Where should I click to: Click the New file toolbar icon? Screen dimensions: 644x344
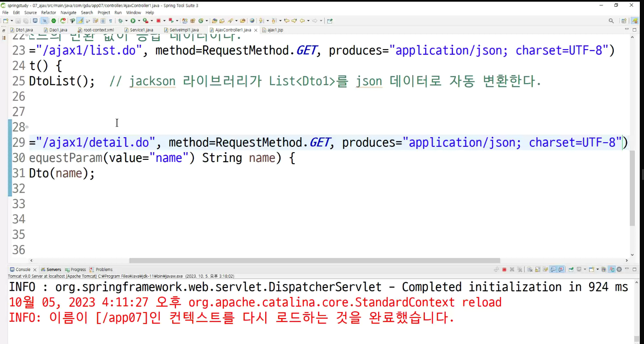(x=5, y=21)
